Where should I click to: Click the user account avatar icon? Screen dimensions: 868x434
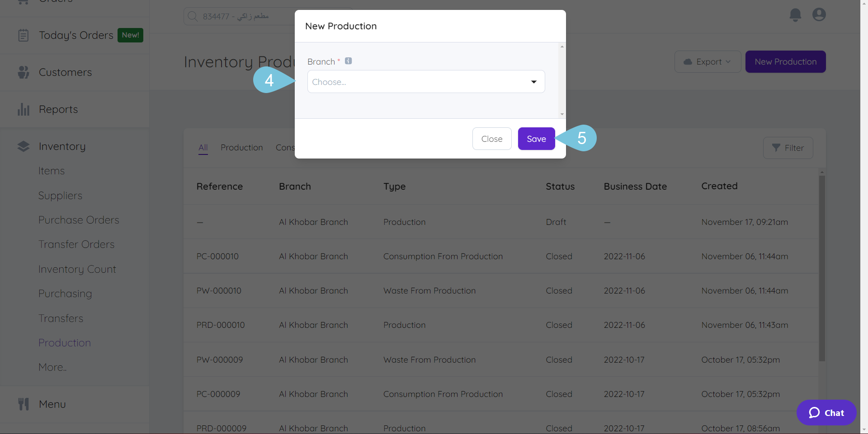[x=819, y=14]
